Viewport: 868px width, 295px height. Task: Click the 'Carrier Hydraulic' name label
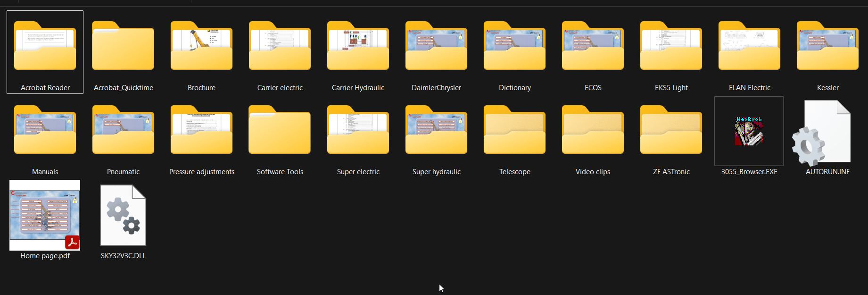(358, 88)
